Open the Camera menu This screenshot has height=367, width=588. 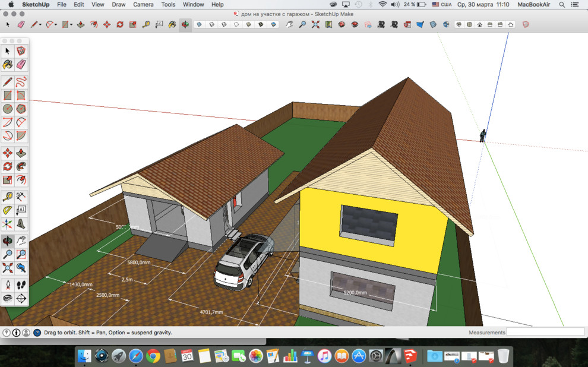point(143,4)
